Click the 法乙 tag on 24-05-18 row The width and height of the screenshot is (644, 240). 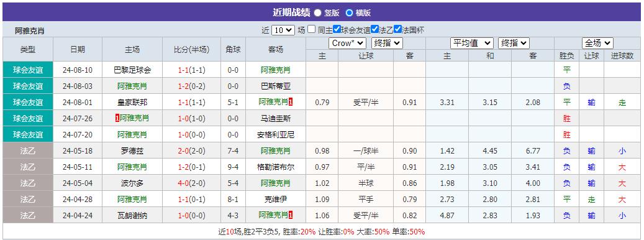coord(28,151)
